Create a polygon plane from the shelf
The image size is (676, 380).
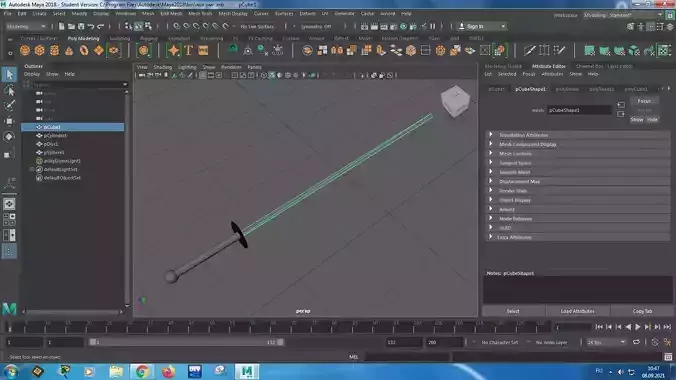[99, 50]
